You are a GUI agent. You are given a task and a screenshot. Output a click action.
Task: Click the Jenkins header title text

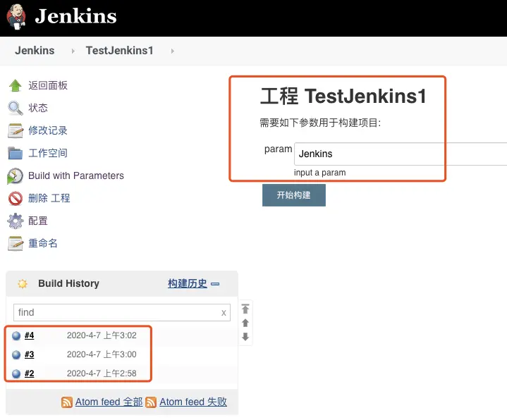click(x=75, y=16)
